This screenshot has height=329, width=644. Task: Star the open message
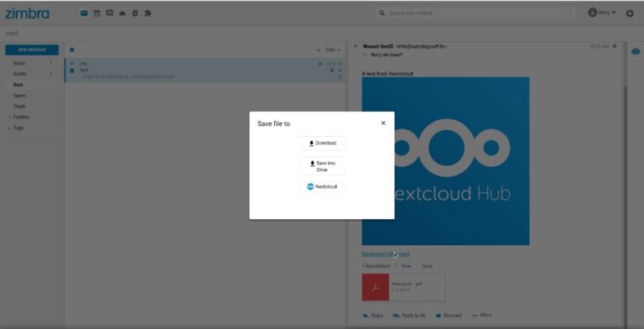pos(615,46)
